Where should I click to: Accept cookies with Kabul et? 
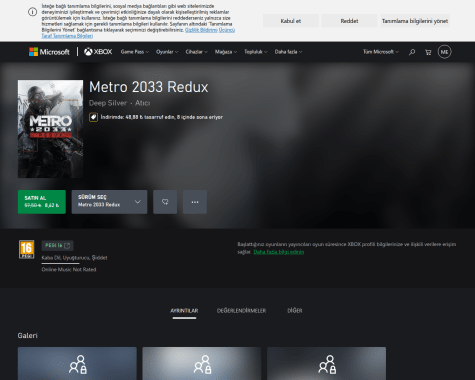(x=291, y=21)
